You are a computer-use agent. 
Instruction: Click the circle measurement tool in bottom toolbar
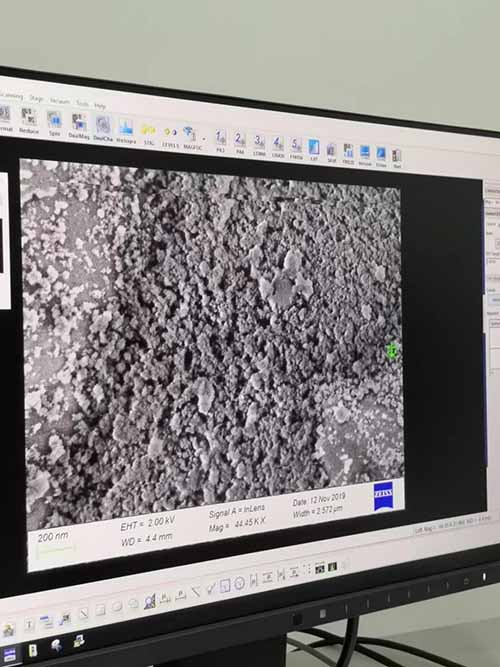(239, 583)
